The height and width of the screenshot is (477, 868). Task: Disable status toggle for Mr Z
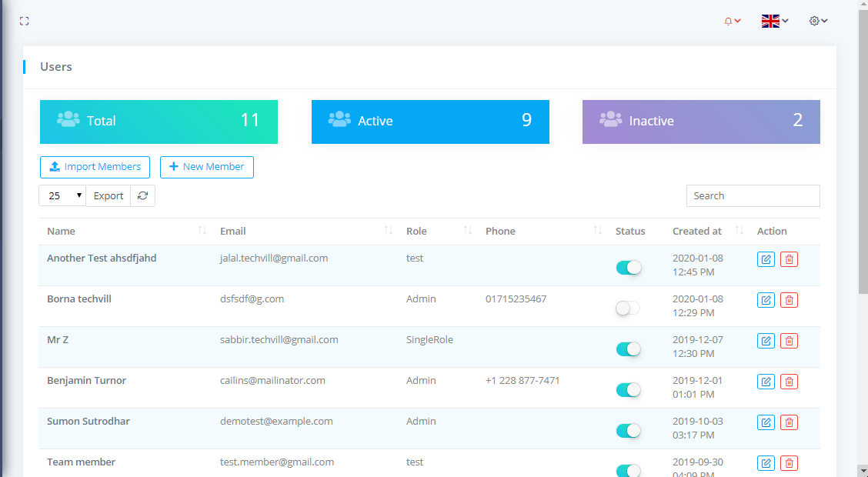click(x=629, y=349)
